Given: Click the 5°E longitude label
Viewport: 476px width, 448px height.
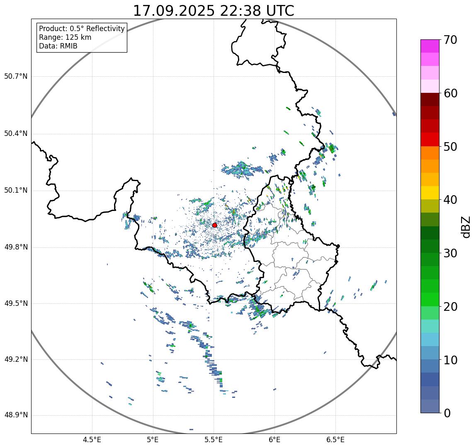Looking at the screenshot, I should tap(153, 440).
